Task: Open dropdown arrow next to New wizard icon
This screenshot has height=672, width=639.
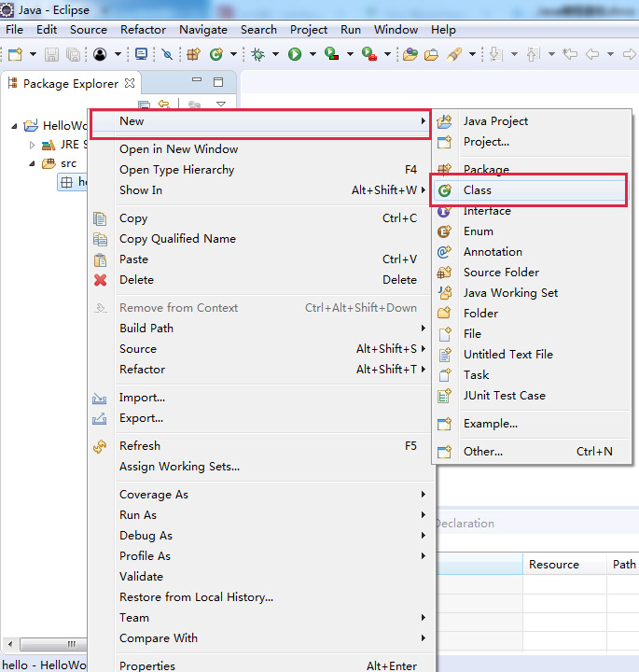Action: coord(33,54)
